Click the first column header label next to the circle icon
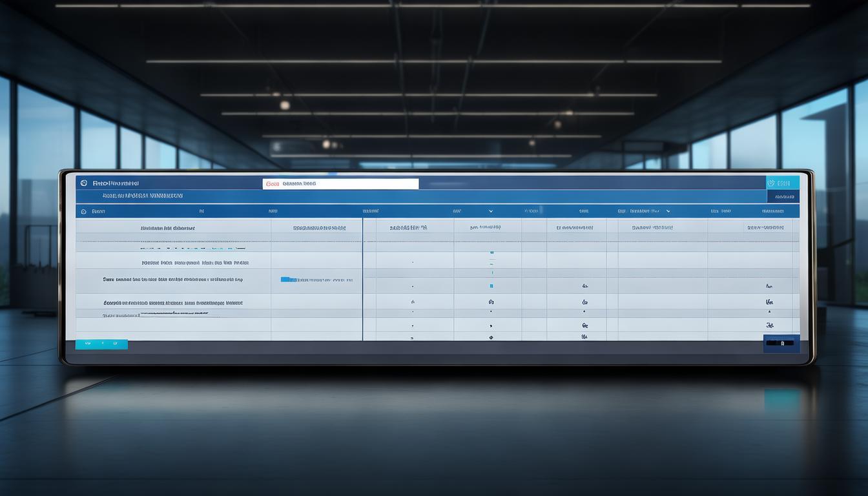 tap(99, 211)
